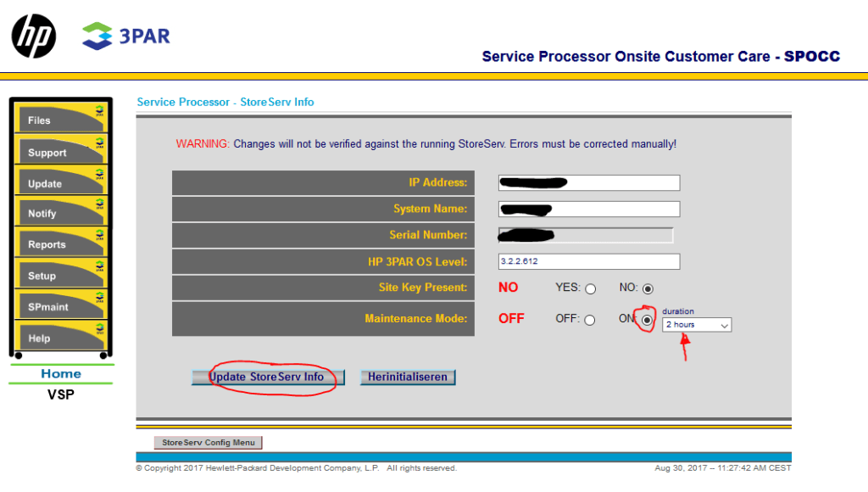Click the IP Address input field
This screenshot has height=492, width=868.
point(589,183)
